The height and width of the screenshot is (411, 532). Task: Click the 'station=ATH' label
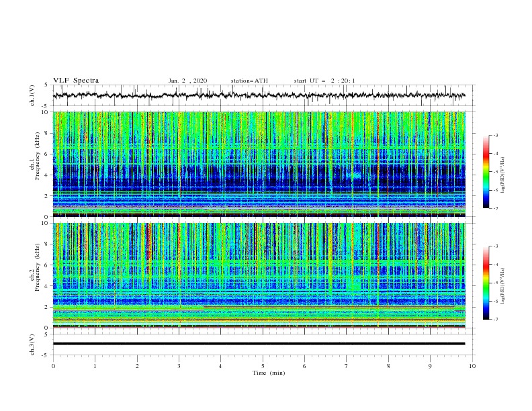point(249,81)
